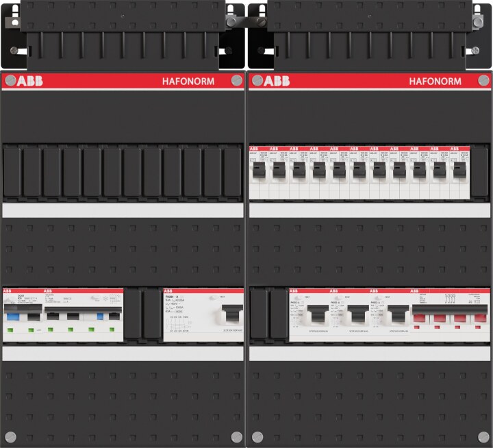Flip the second RCD lever in the lower right row
The height and width of the screenshot is (448, 493).
(x=358, y=314)
